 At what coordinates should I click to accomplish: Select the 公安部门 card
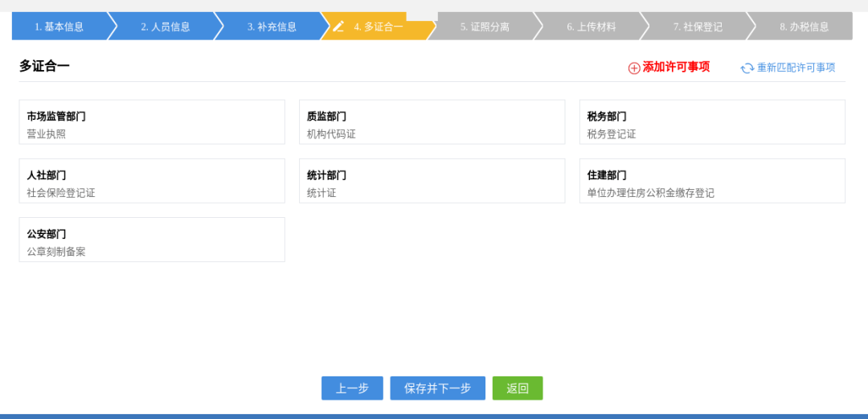(x=152, y=240)
